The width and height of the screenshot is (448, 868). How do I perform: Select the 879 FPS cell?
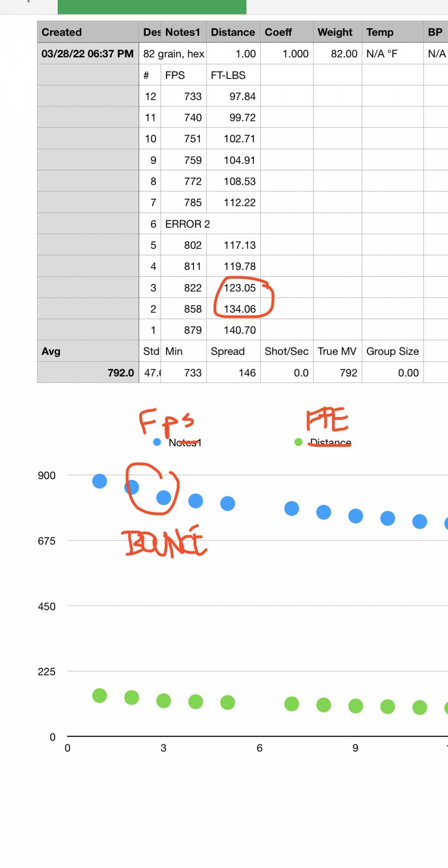[x=184, y=330]
